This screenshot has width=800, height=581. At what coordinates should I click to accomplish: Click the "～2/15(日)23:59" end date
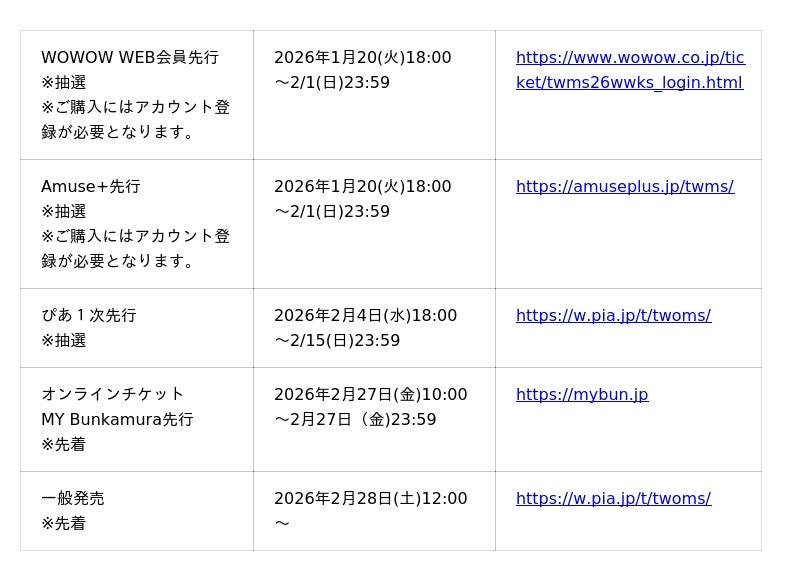(337, 341)
